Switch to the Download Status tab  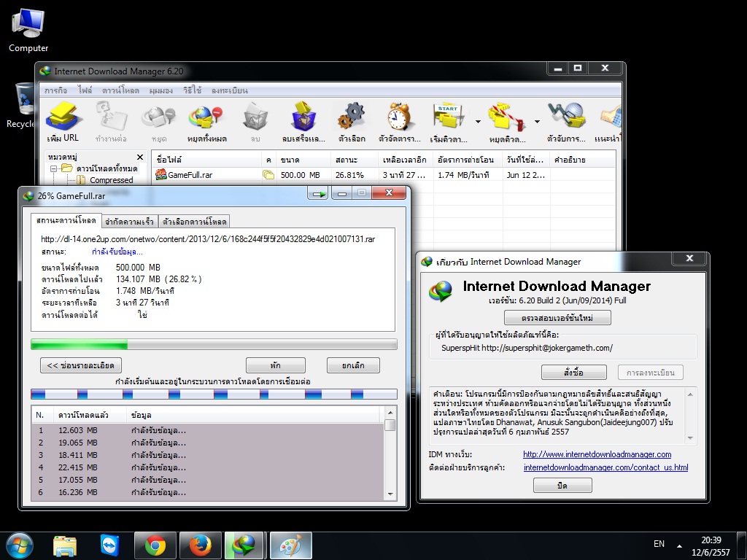[66, 220]
